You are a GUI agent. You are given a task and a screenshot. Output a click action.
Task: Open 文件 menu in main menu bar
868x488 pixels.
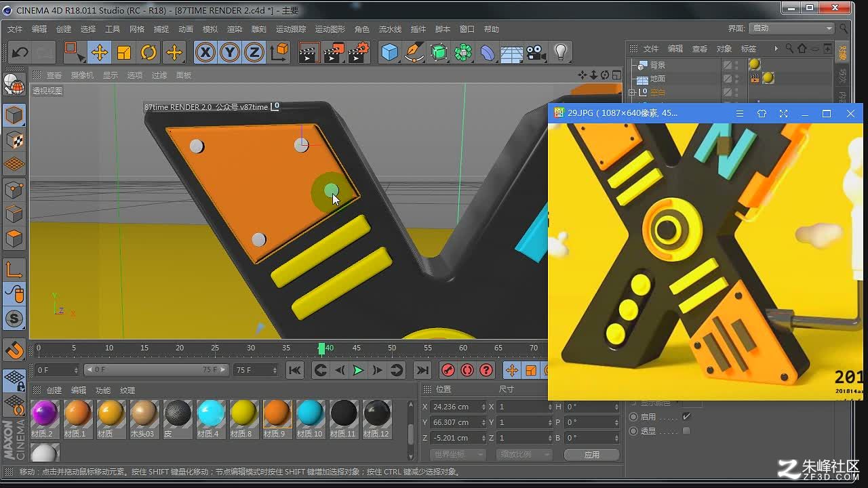tap(15, 29)
